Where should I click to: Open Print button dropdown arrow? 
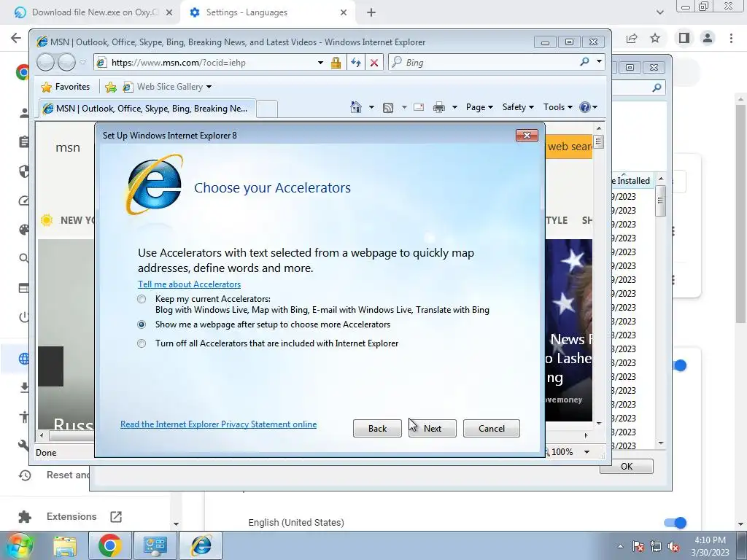tap(454, 107)
